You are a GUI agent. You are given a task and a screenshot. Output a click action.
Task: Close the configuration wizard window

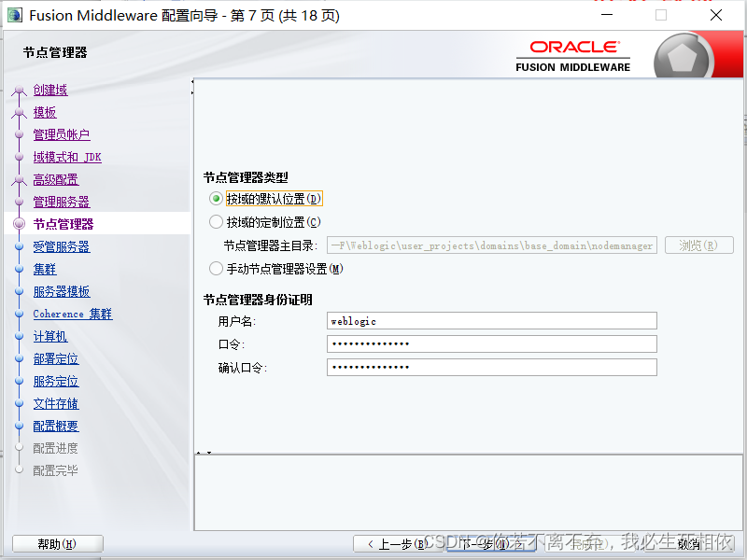coord(716,15)
